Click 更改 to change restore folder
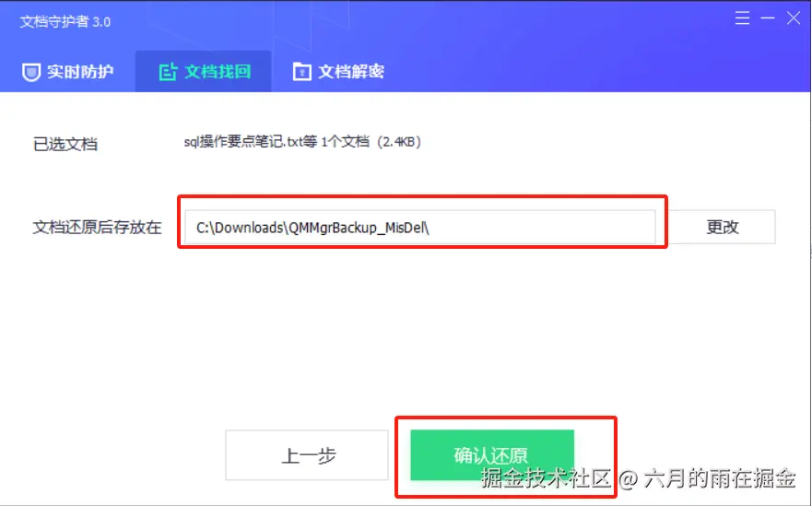Screen dimensions: 812x506 (723, 227)
